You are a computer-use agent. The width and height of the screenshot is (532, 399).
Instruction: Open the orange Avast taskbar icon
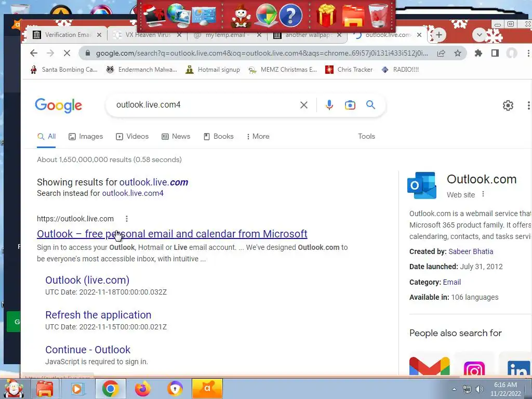tap(207, 389)
